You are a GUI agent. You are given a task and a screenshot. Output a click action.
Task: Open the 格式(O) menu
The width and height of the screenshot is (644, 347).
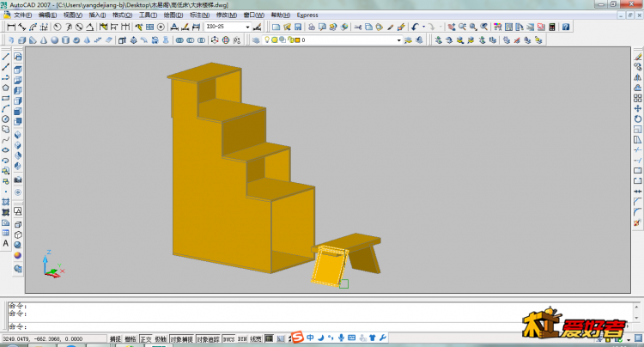122,15
